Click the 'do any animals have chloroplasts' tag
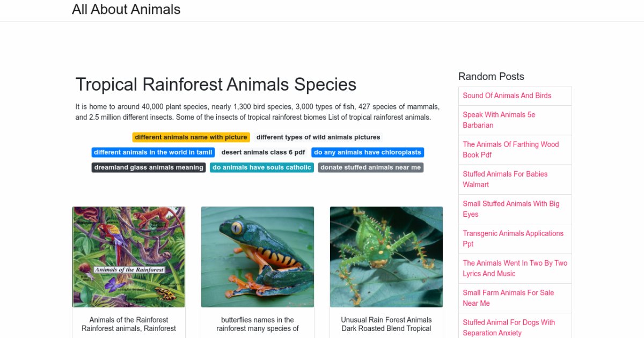The height and width of the screenshot is (338, 644). click(x=367, y=152)
